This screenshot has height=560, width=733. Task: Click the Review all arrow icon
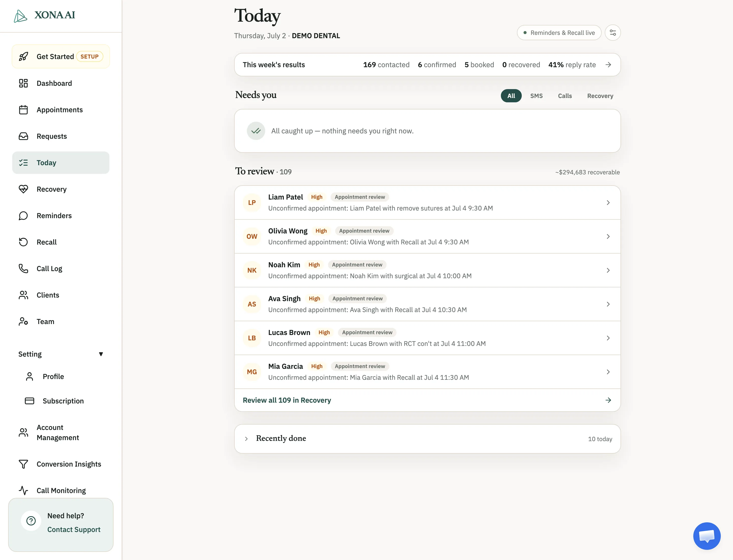pyautogui.click(x=608, y=400)
